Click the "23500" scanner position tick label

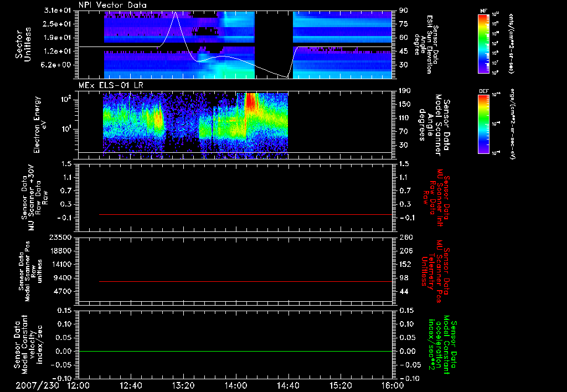pyautogui.click(x=60, y=237)
